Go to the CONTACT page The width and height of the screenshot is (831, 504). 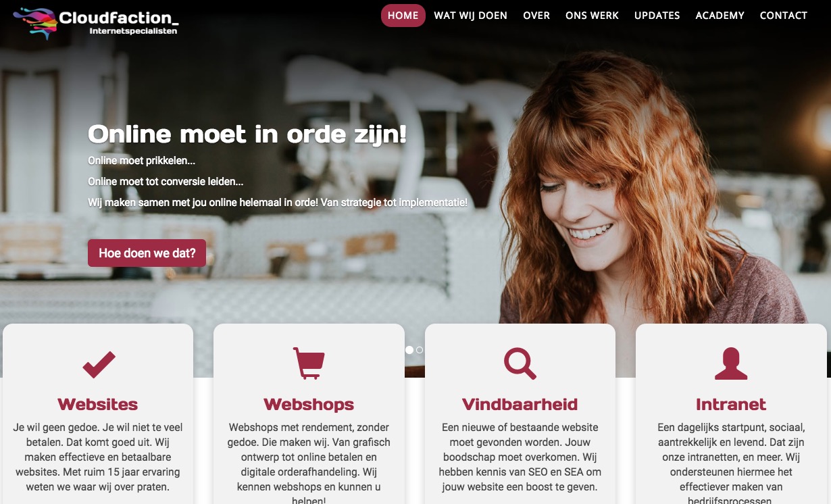click(783, 16)
